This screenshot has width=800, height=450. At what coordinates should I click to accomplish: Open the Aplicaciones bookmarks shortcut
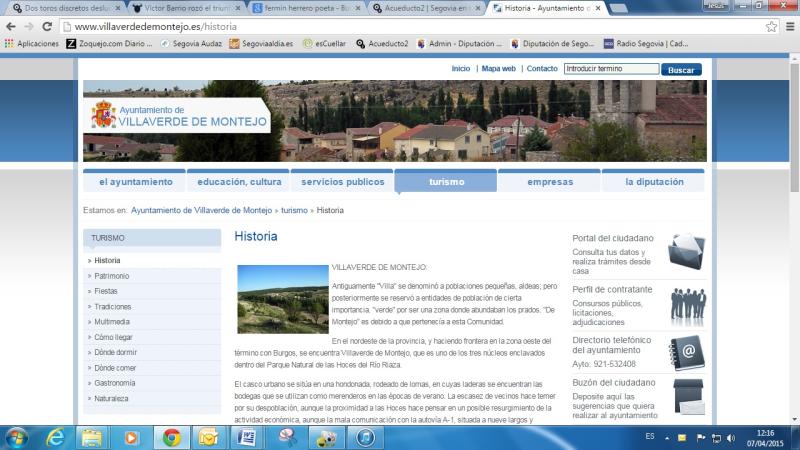[32, 44]
